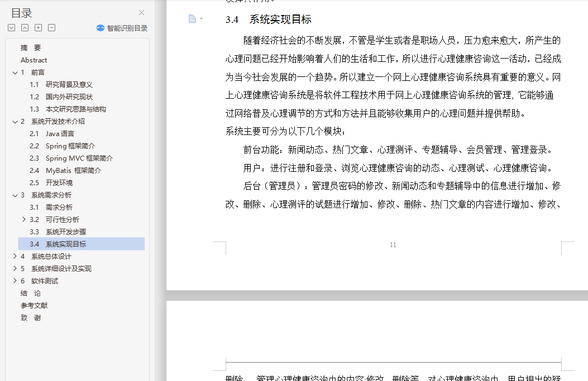The height and width of the screenshot is (381, 588).
Task: Expand chapter 5 系统详细设计及实现
Action: [x=15, y=268]
